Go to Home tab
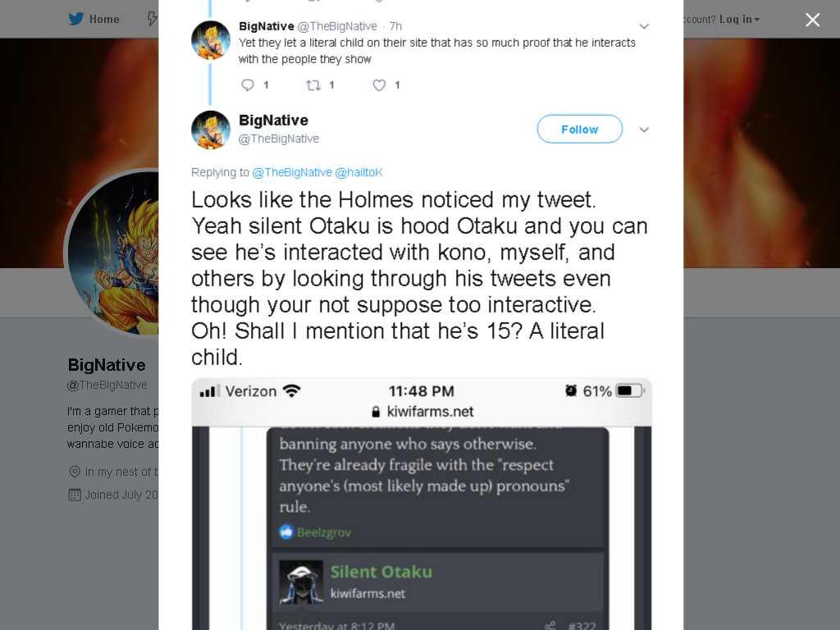Screen dimensions: 840x630 click(x=94, y=20)
